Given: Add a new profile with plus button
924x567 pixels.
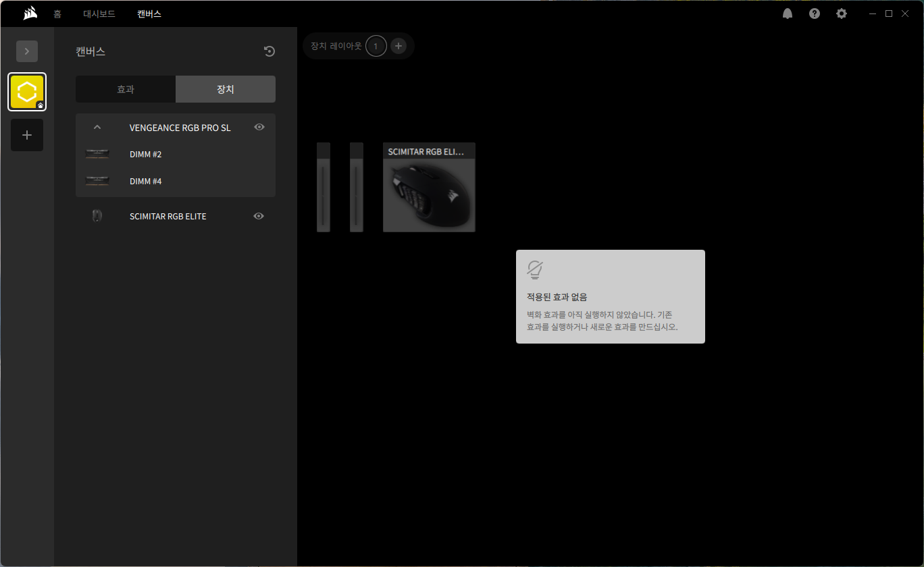Looking at the screenshot, I should point(27,135).
